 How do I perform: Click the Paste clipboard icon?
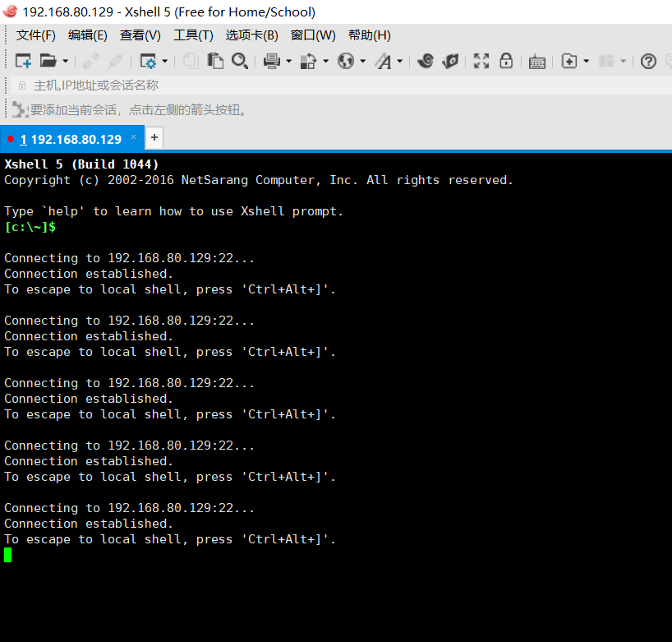pyautogui.click(x=215, y=61)
